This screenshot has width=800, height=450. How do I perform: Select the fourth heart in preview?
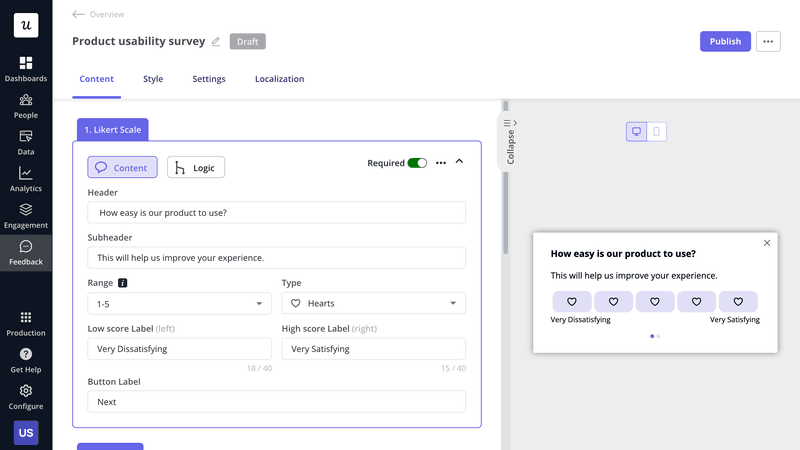click(696, 302)
